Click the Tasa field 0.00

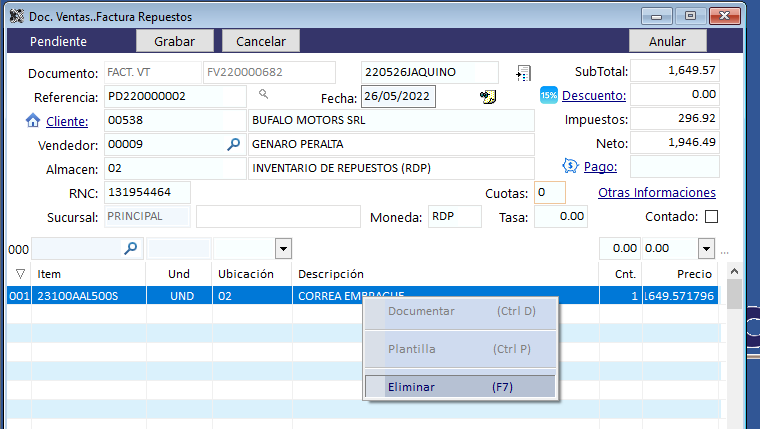tap(561, 216)
